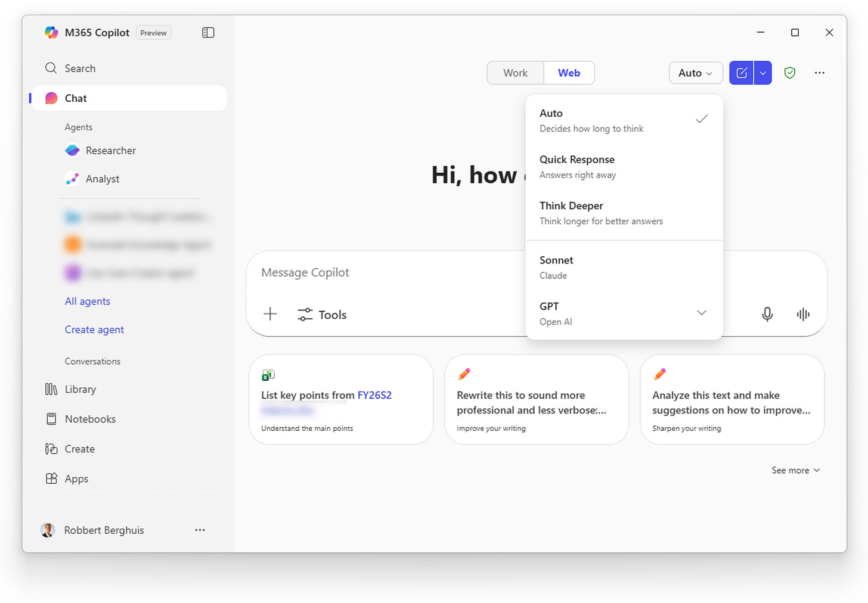Select the List key points card

point(341,399)
